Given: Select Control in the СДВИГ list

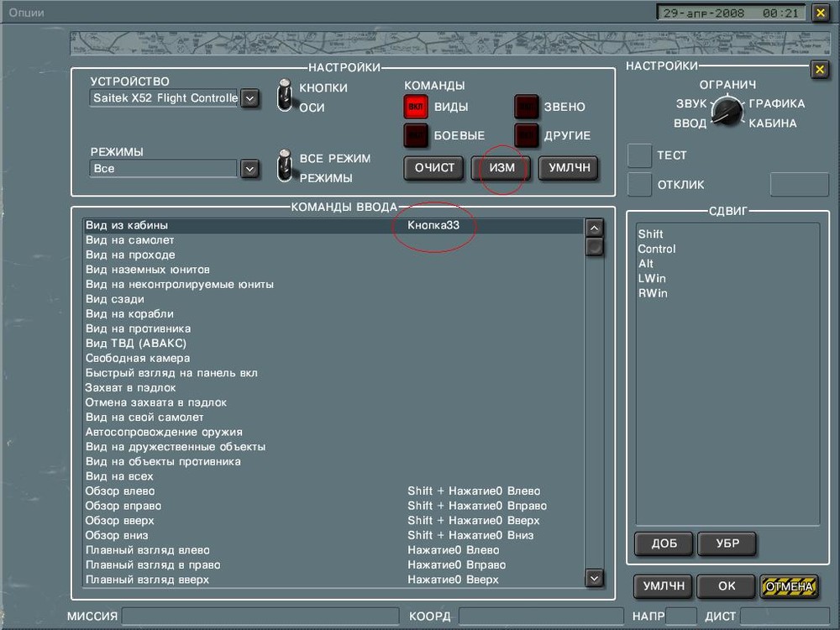Looking at the screenshot, I should pyautogui.click(x=657, y=249).
